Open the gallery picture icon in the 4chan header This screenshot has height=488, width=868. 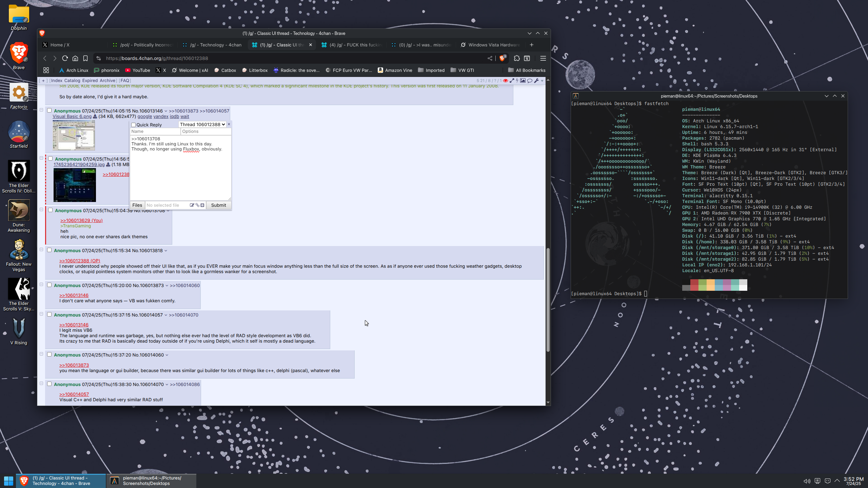tap(523, 81)
